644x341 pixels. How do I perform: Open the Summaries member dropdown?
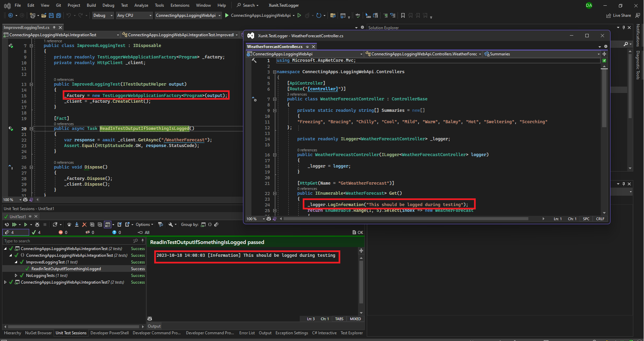pos(542,54)
